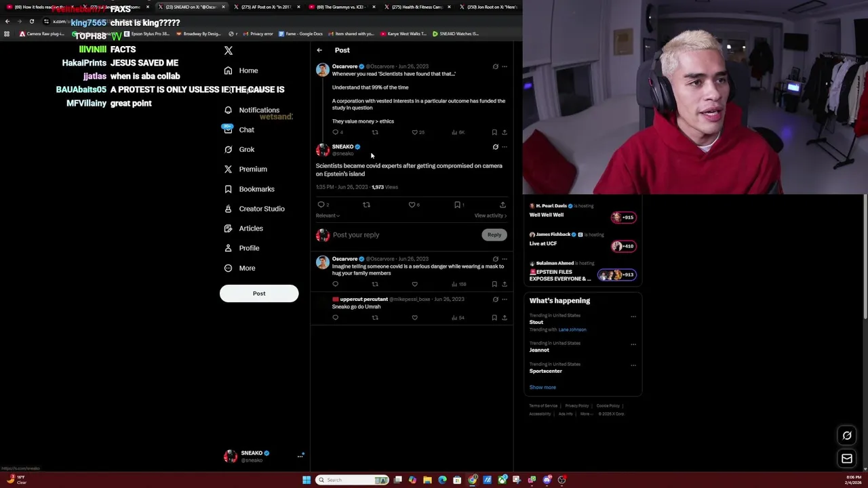868x488 pixels.
Task: Click the grey Reply button
Action: click(x=494, y=235)
